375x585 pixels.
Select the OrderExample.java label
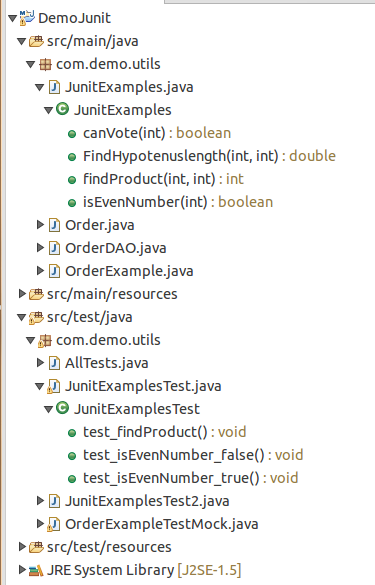pyautogui.click(x=129, y=271)
